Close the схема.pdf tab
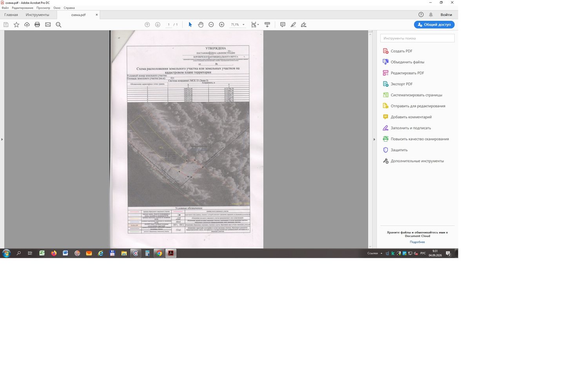The width and height of the screenshot is (588, 366). pyautogui.click(x=97, y=15)
